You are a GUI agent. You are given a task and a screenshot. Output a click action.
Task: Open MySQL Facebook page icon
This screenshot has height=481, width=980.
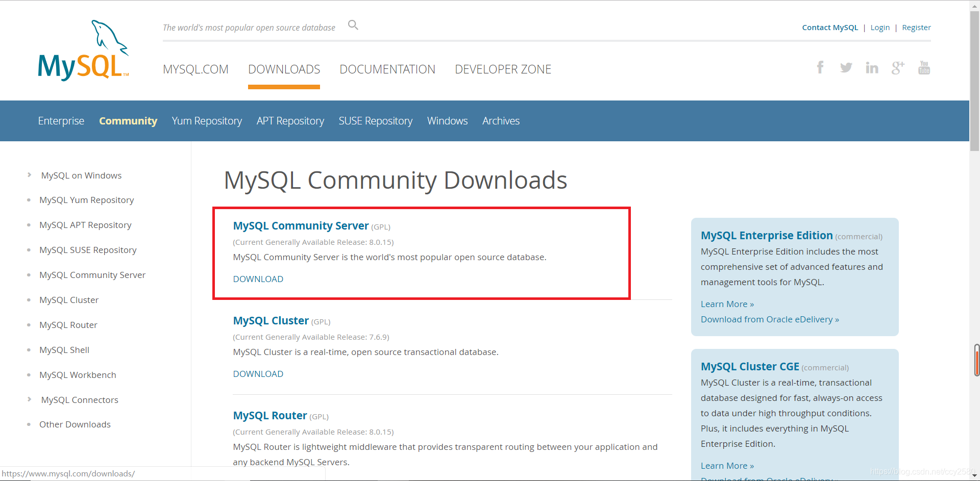(x=820, y=67)
